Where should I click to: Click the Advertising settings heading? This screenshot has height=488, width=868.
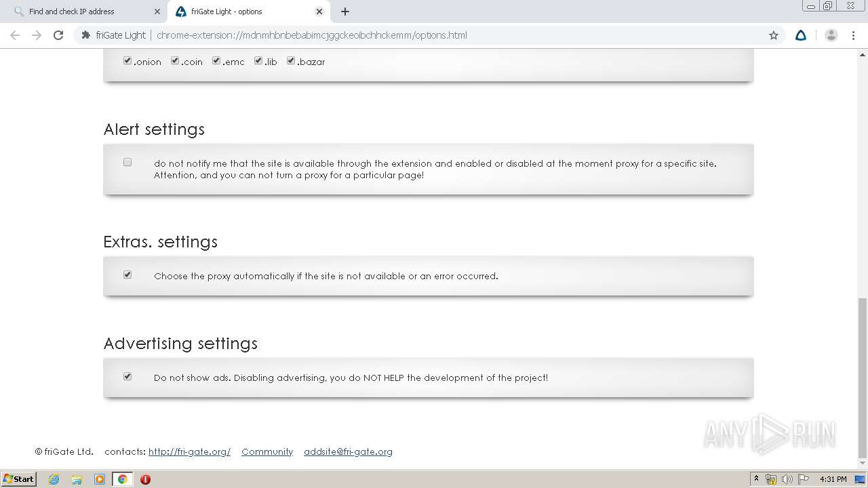point(180,344)
